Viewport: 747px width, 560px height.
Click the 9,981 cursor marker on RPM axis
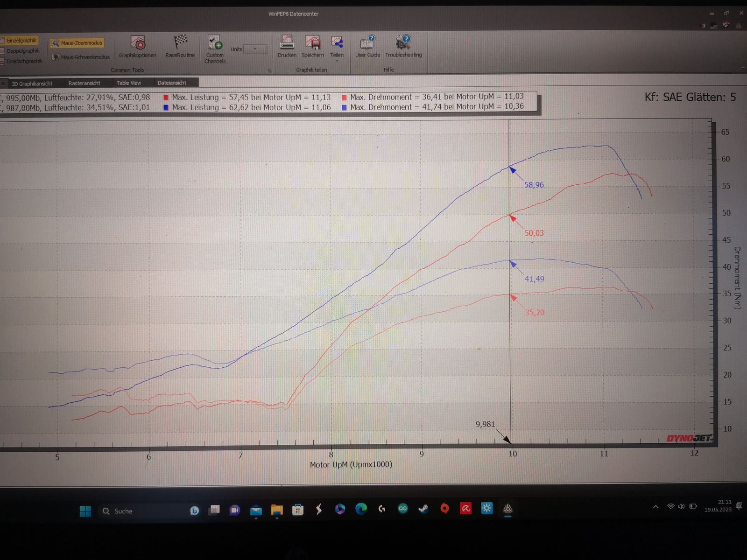[x=486, y=424]
